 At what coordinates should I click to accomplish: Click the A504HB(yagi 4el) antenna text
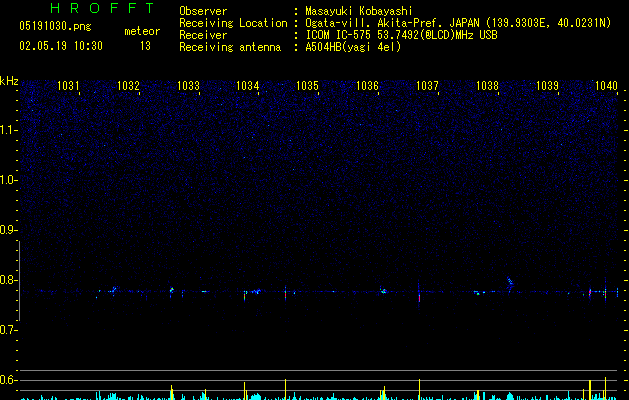coord(353,47)
